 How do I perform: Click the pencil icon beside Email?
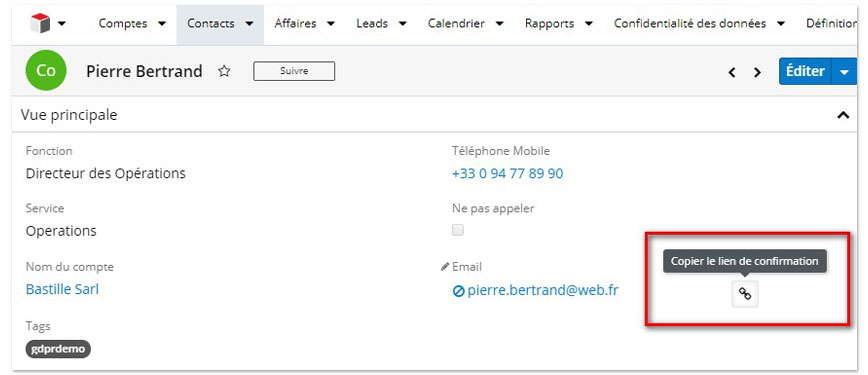point(445,267)
